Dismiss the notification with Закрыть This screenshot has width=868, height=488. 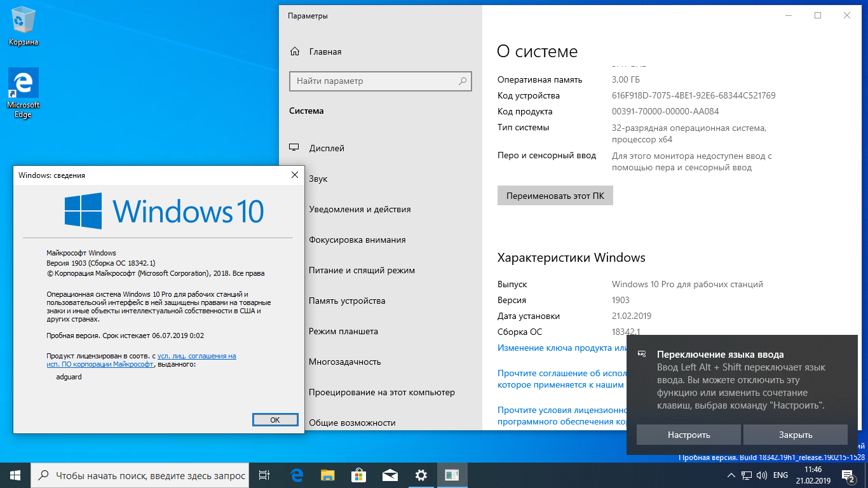point(796,435)
